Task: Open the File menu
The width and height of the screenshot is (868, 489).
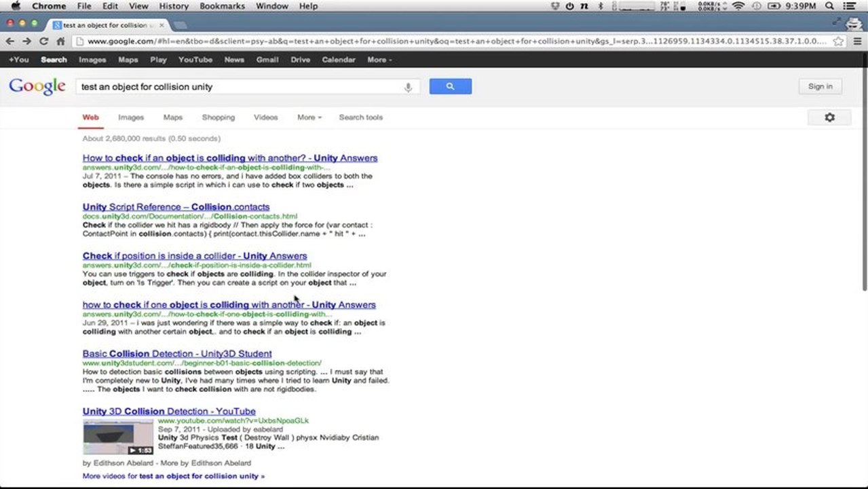Action: coord(84,6)
